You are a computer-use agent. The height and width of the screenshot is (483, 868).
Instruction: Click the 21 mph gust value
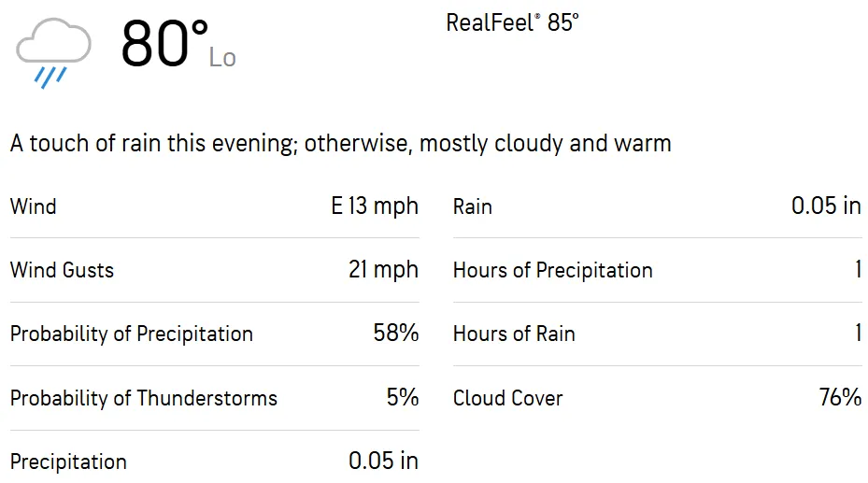(x=383, y=271)
